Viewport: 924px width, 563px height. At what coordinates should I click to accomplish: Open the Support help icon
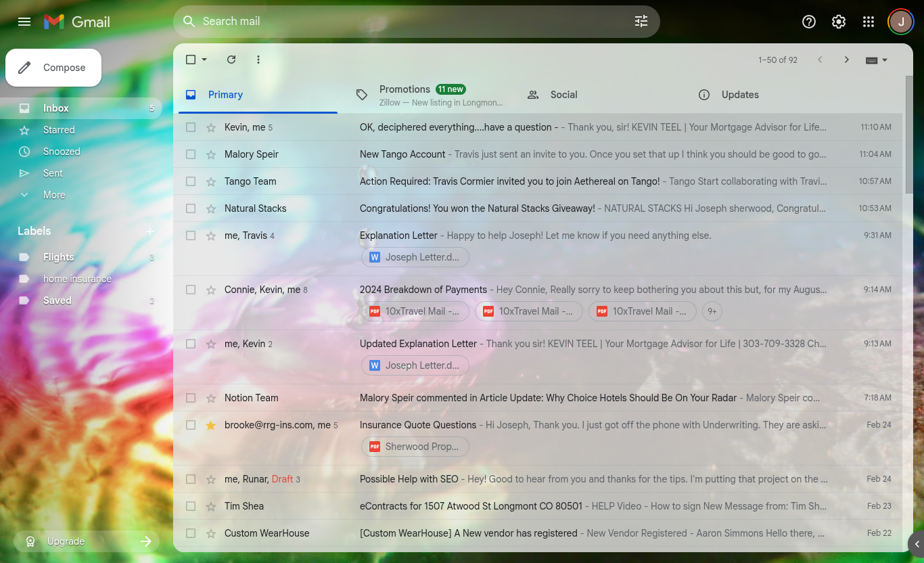[x=809, y=22]
